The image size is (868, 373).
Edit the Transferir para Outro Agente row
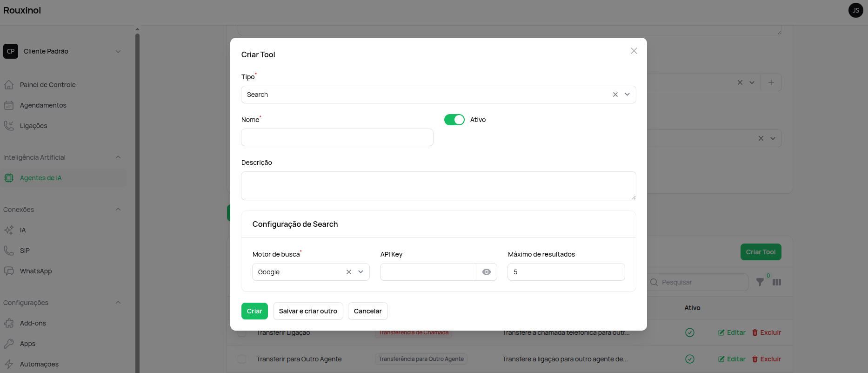(732, 359)
